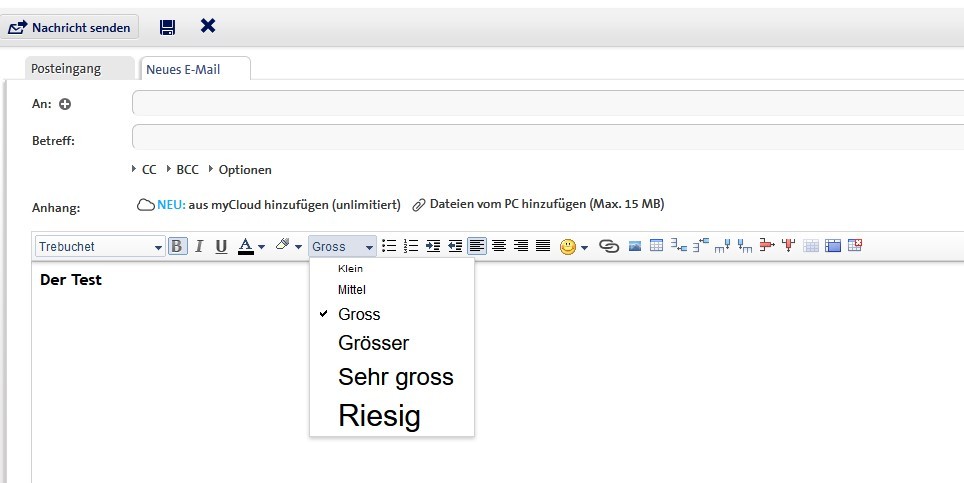Increase indent of the text
Viewport: 964px width, 483px height.
point(433,246)
